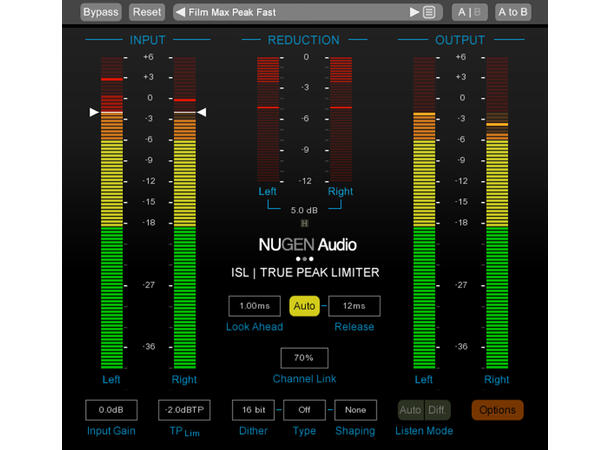This screenshot has height=450, width=610.
Task: Click the REDUCTION section heading
Action: point(303,40)
